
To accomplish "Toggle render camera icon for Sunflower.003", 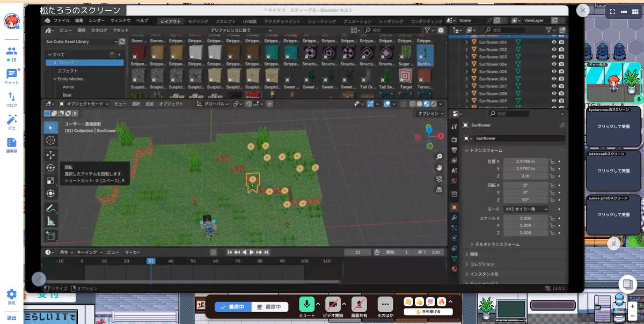I will coord(561,56).
